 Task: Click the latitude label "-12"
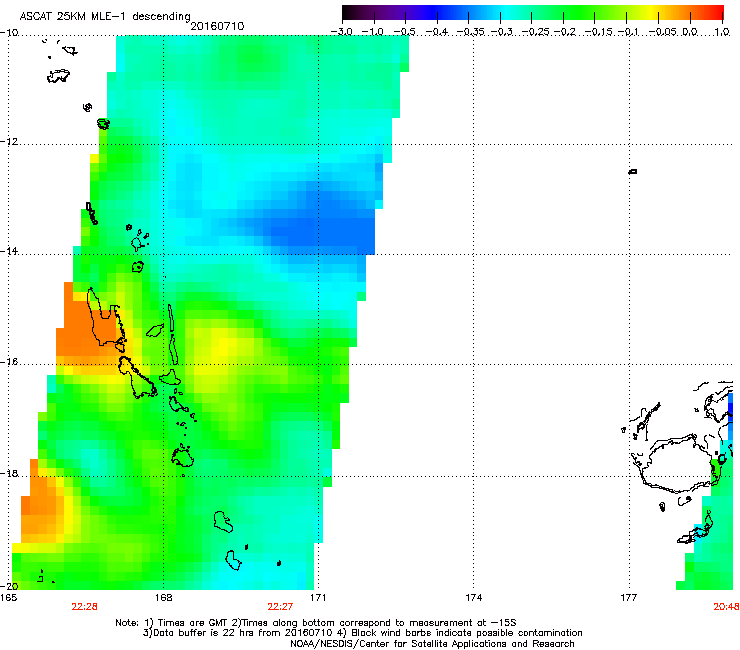coord(9,142)
